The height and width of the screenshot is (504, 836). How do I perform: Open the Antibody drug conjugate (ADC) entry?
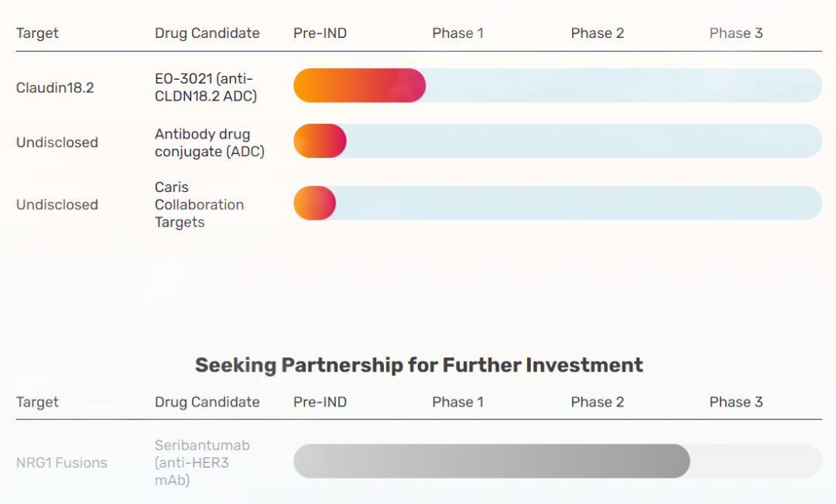point(209,142)
